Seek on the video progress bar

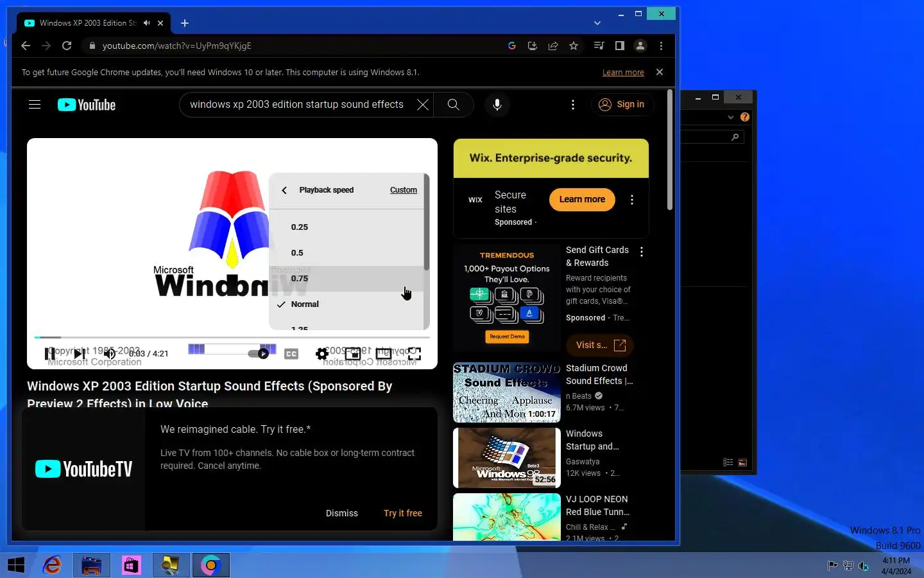click(232, 337)
